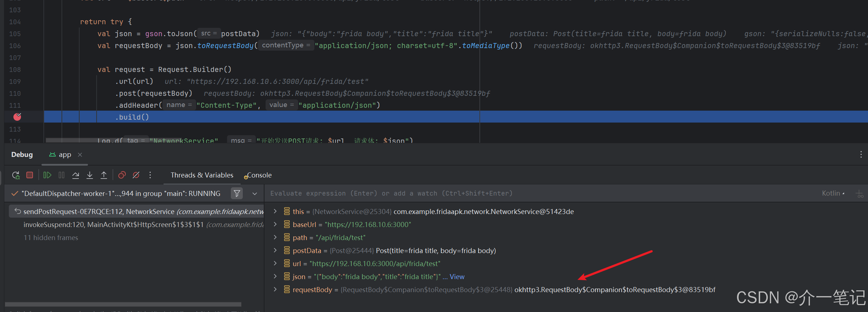
Task: Switch to Threads & Variables tab
Action: click(202, 175)
